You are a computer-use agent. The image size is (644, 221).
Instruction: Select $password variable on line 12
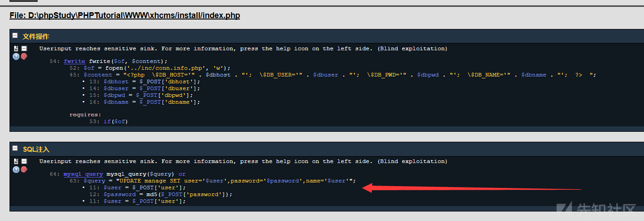[x=120, y=194]
